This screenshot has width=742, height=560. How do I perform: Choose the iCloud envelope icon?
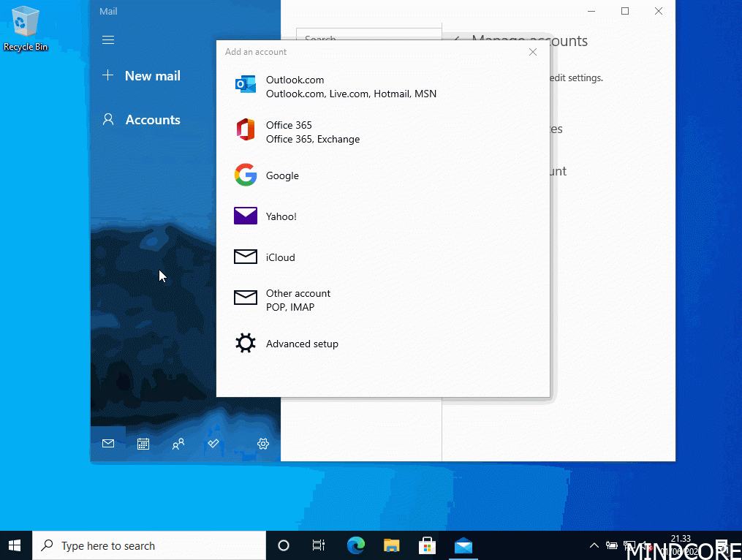(246, 257)
